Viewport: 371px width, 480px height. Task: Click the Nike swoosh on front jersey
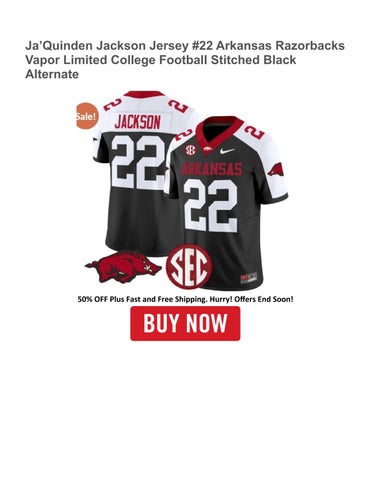(228, 151)
